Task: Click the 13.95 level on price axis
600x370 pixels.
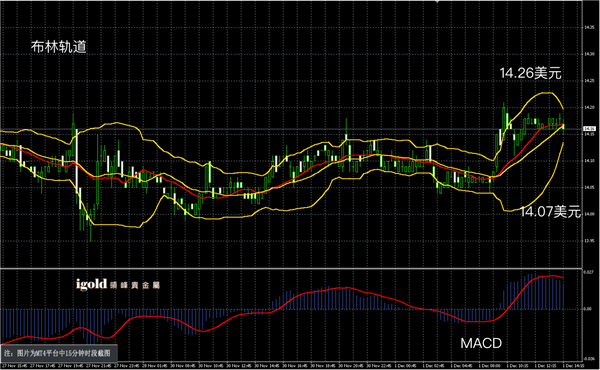Action: coord(589,241)
